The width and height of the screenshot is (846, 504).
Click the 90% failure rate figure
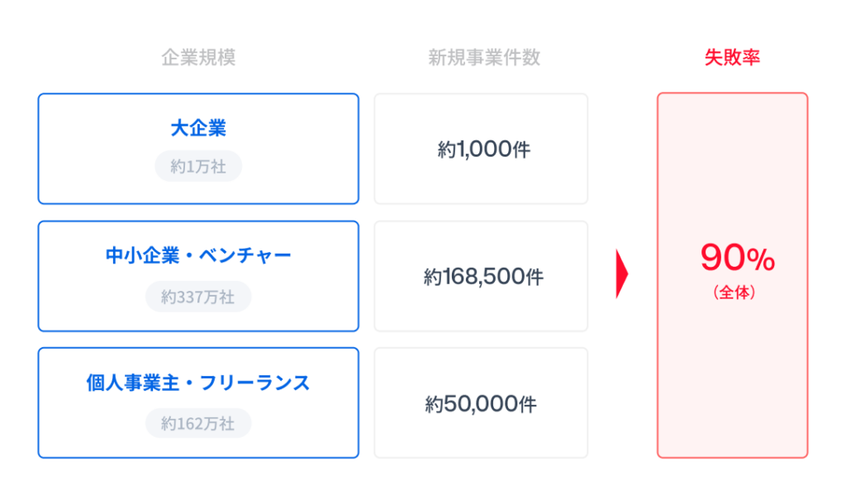(738, 258)
